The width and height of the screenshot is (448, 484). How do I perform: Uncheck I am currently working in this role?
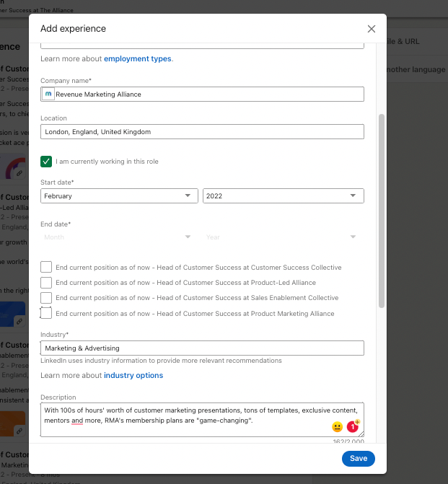click(46, 162)
